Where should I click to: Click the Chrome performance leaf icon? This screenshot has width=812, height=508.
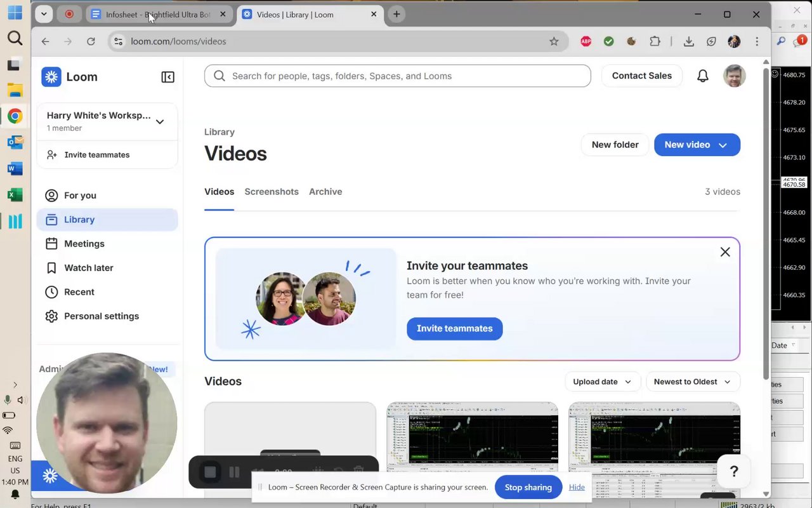pyautogui.click(x=711, y=41)
